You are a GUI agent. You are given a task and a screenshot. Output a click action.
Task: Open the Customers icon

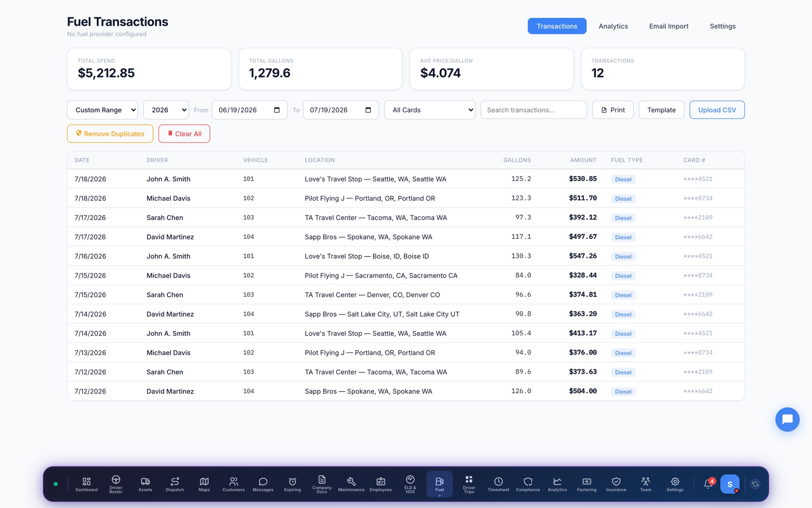tap(233, 484)
